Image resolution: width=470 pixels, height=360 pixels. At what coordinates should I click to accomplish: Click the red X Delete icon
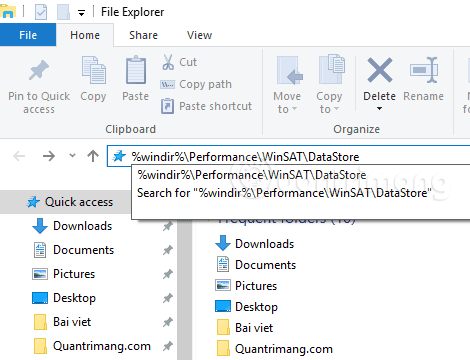coord(380,70)
